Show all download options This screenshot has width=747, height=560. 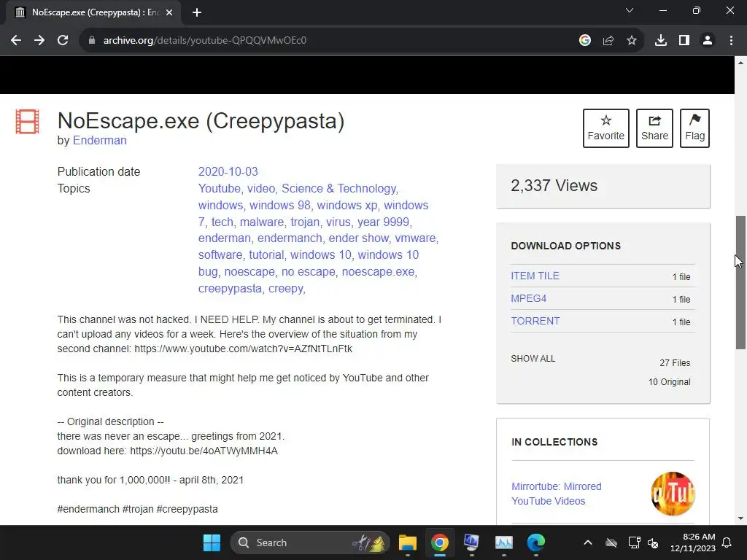point(533,359)
